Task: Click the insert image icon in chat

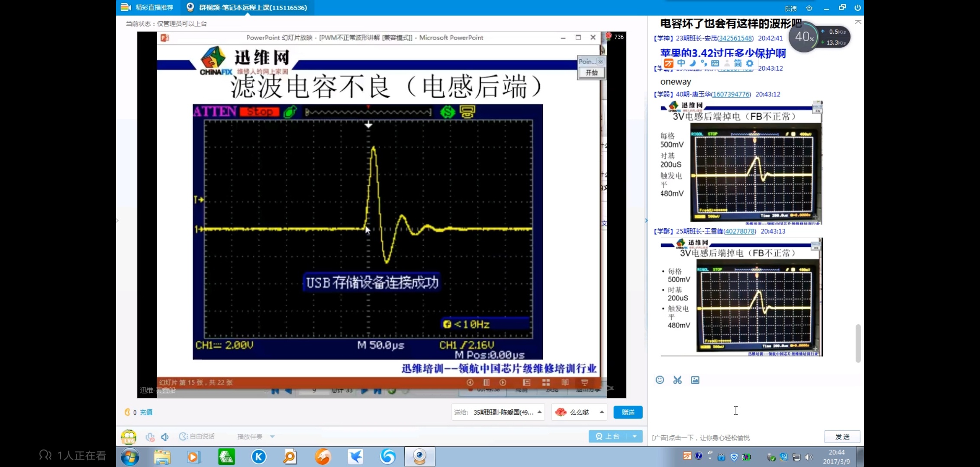Action: pyautogui.click(x=695, y=380)
